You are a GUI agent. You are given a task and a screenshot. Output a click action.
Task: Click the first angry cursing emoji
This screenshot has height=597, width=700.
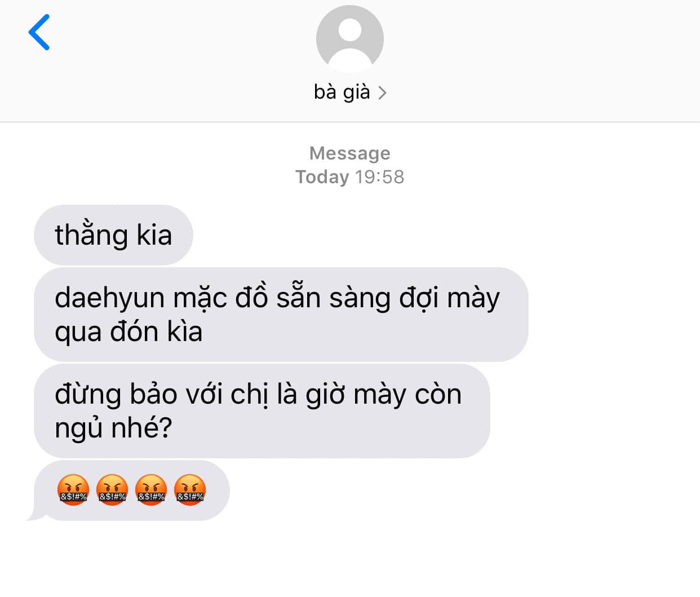point(73,490)
